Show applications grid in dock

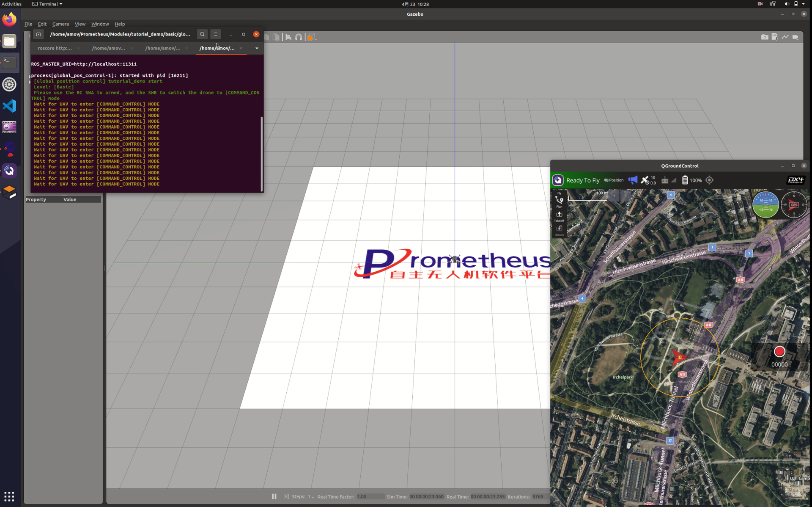pyautogui.click(x=9, y=496)
